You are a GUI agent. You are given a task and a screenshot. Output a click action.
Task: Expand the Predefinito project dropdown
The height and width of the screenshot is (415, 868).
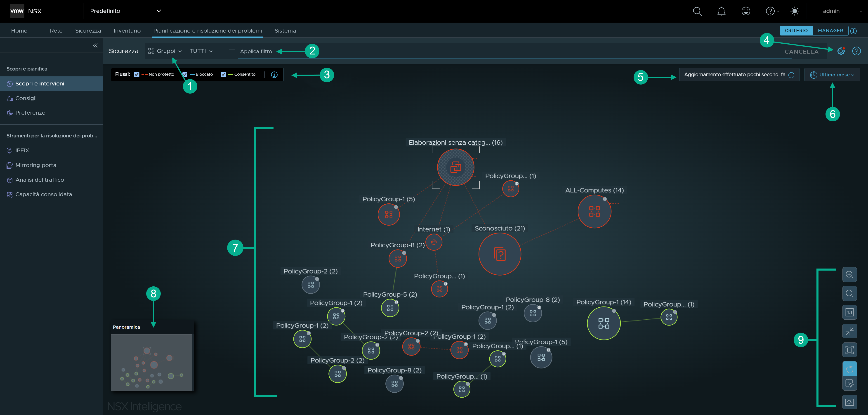(126, 11)
